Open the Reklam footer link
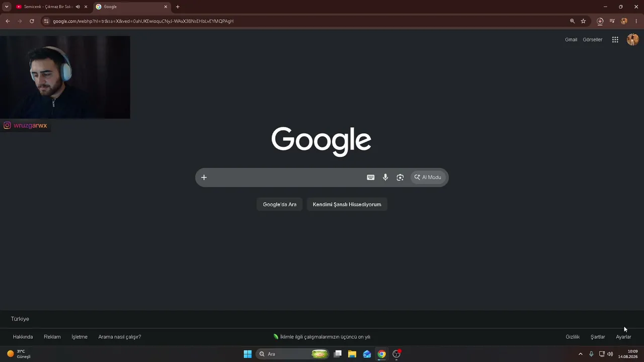 52,337
